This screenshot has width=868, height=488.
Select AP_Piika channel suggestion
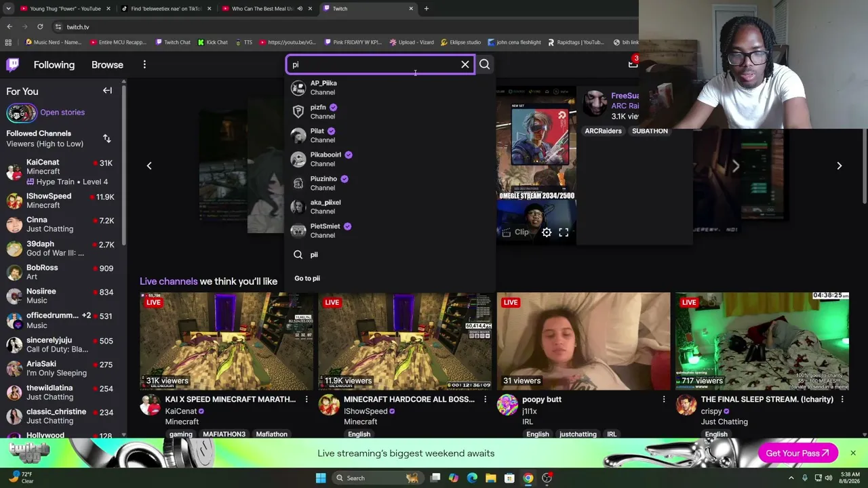pyautogui.click(x=390, y=87)
